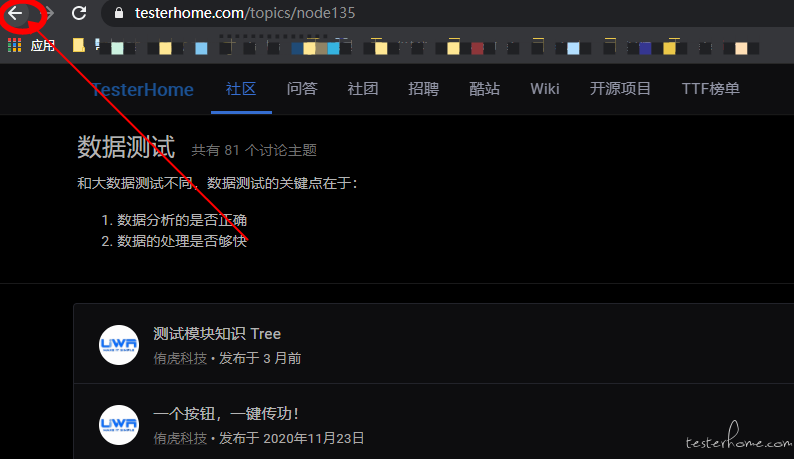The width and height of the screenshot is (794, 459).
Task: Reload the page with the refresh icon
Action: point(79,13)
